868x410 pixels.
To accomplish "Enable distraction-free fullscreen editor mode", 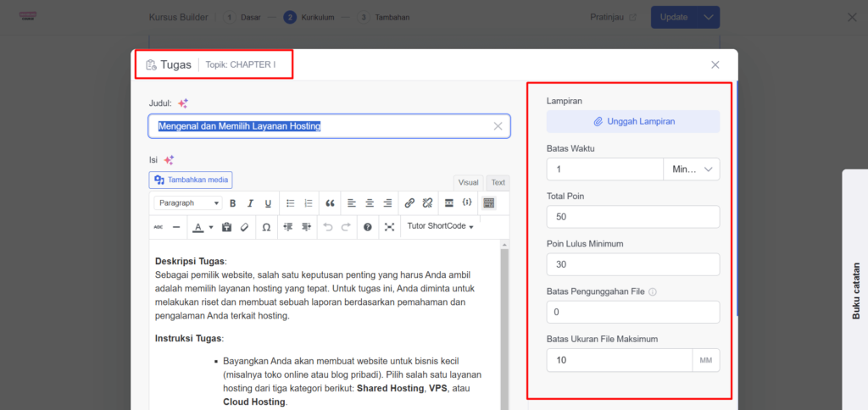I will 389,227.
